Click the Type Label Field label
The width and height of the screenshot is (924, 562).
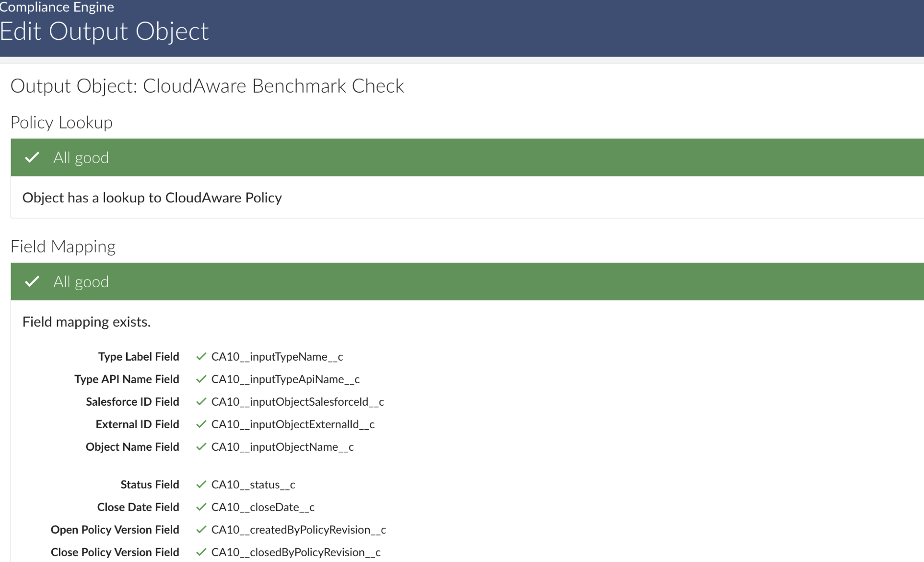pyautogui.click(x=139, y=356)
